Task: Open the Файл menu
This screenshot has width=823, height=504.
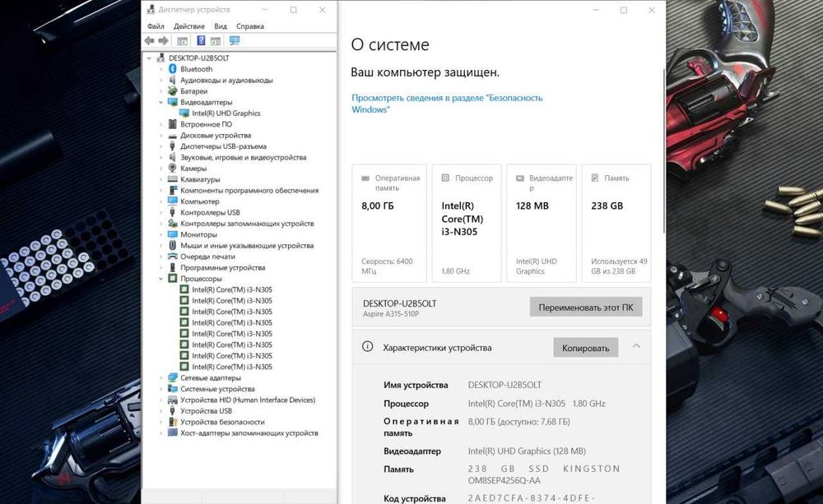Action: point(156,25)
